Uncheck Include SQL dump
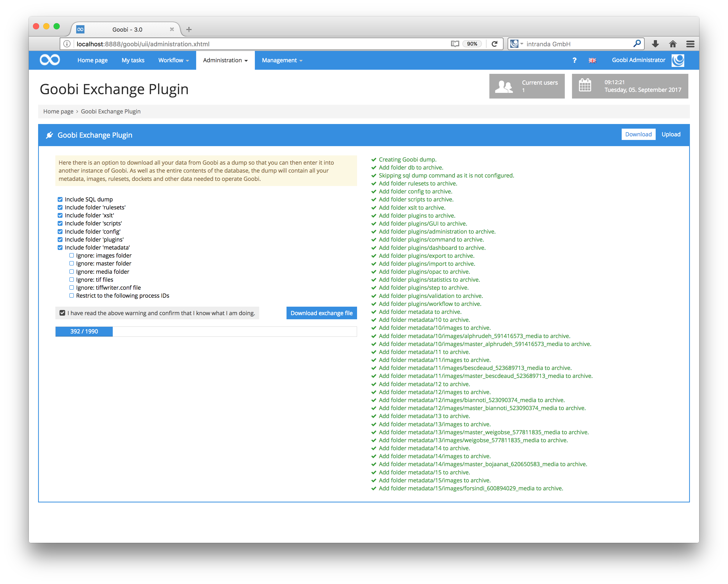The height and width of the screenshot is (584, 728). coord(60,199)
